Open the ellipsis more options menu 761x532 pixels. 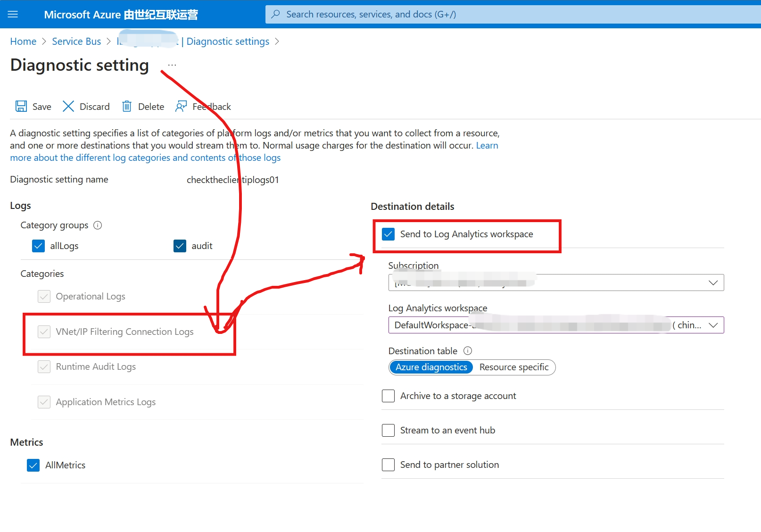[x=172, y=65]
